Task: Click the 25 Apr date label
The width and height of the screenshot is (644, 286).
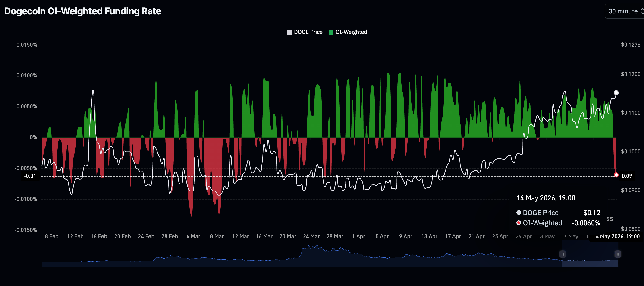Action: point(500,236)
